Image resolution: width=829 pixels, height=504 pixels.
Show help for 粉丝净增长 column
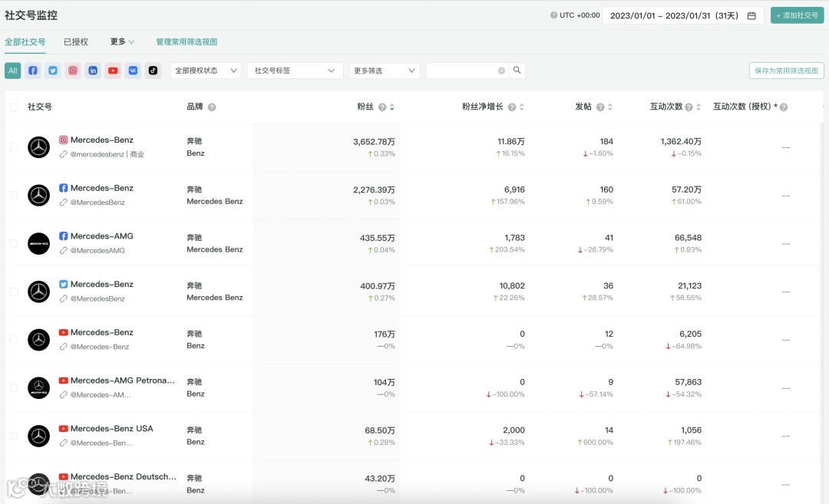[512, 107]
